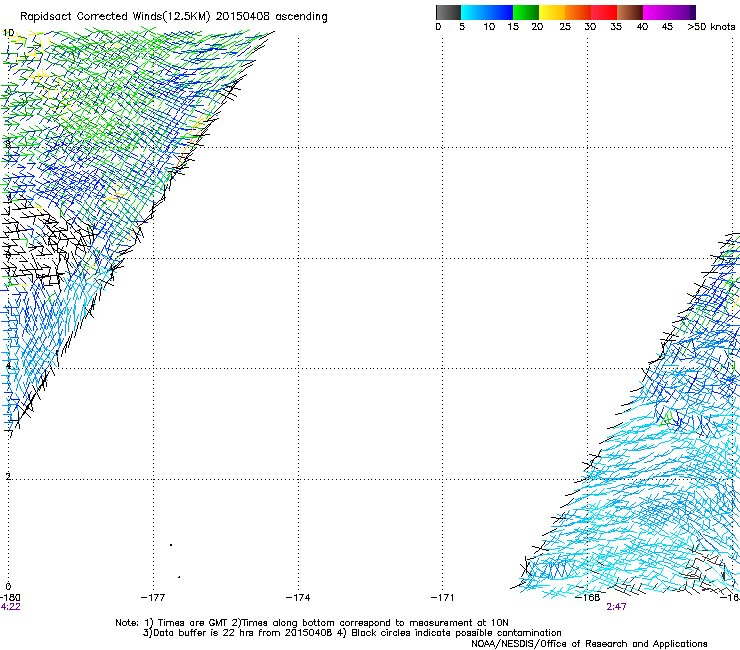Screen dimensions: 740x650
Task: Click the red 30-35 knots legend segment
Action: click(604, 12)
